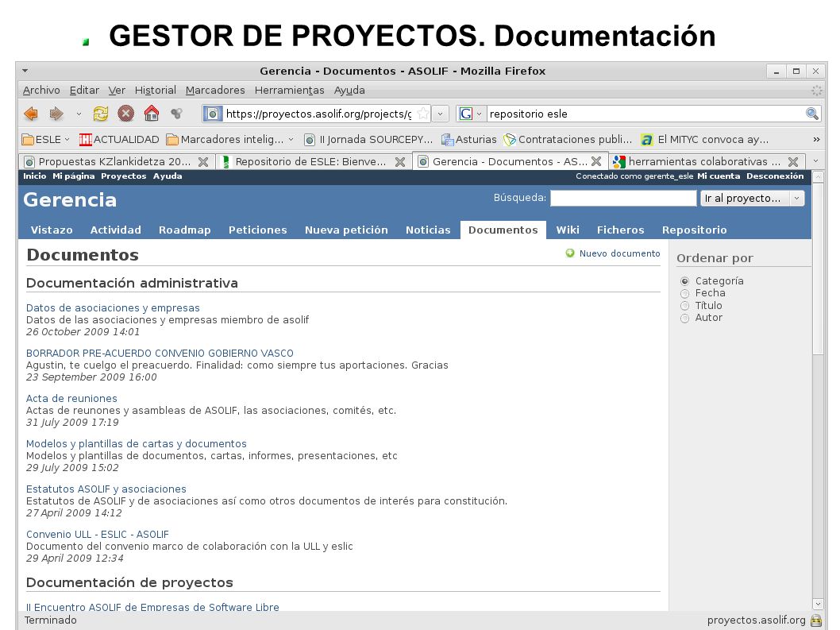The image size is (840, 630).
Task: Open Convenio ULL - ESLIC - ASOLIF document
Action: pyautogui.click(x=98, y=535)
